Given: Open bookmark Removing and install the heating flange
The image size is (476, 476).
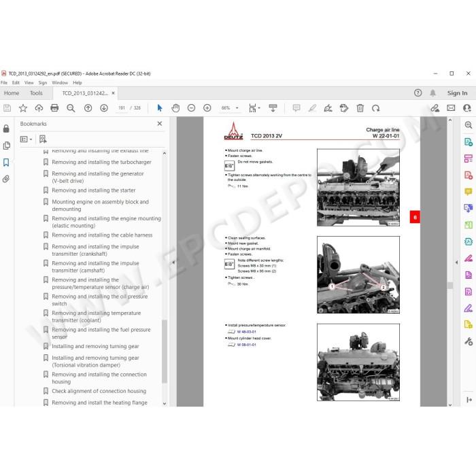Looking at the screenshot, I should [x=99, y=403].
